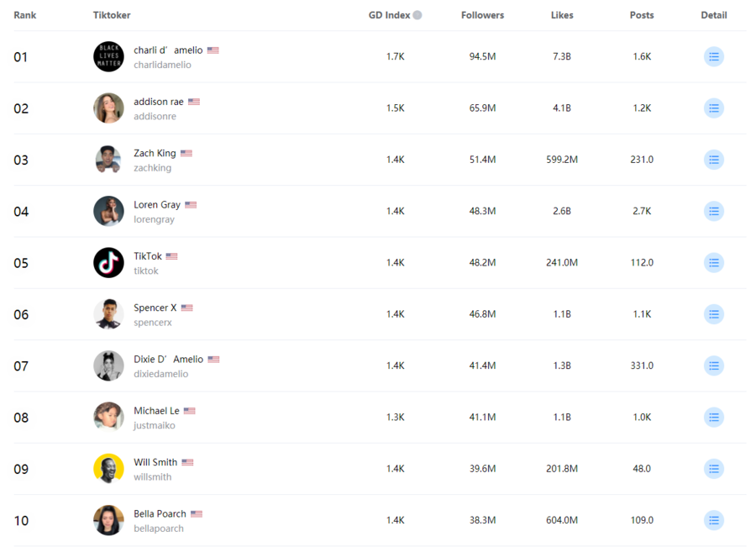756x547 pixels.
Task: Open charli d'amelio's profile avatar
Action: pos(108,56)
